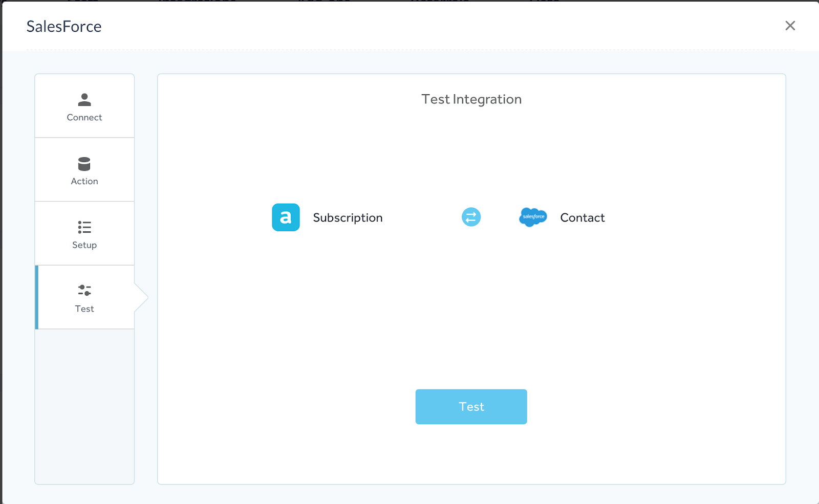
Task: Open the Connect step tab
Action: (x=84, y=106)
